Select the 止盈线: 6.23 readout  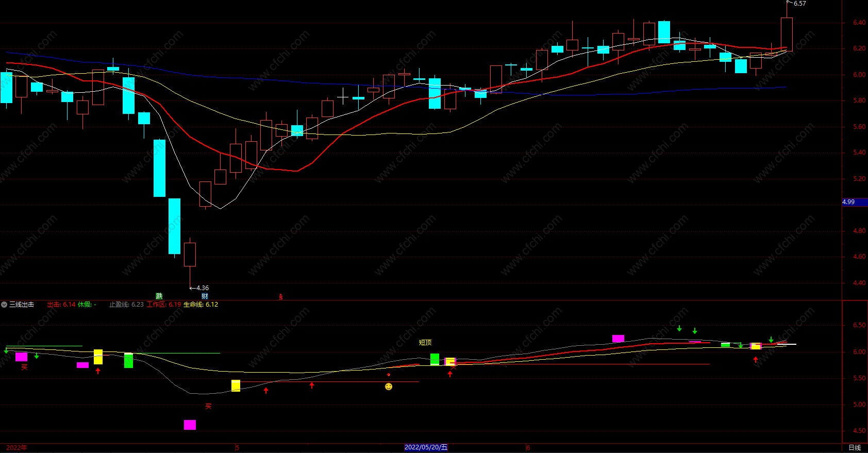126,305
